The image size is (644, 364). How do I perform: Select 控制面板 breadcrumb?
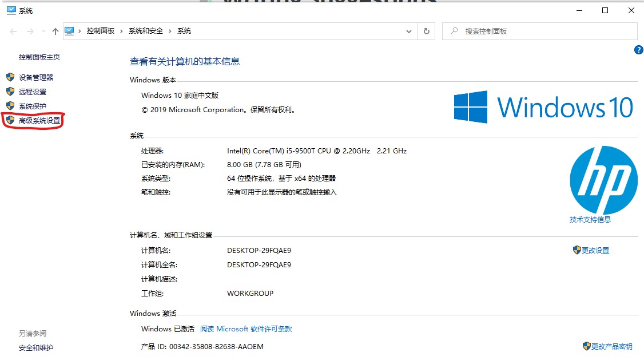tap(101, 31)
